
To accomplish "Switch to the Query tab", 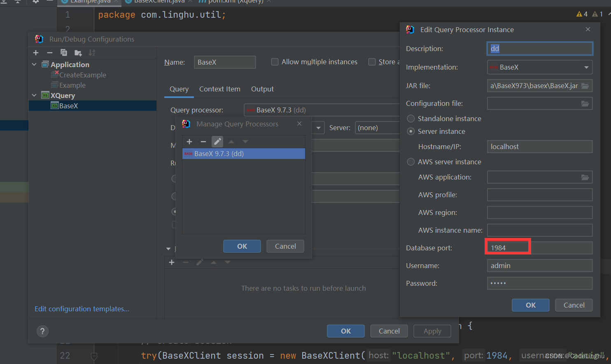I will point(179,89).
